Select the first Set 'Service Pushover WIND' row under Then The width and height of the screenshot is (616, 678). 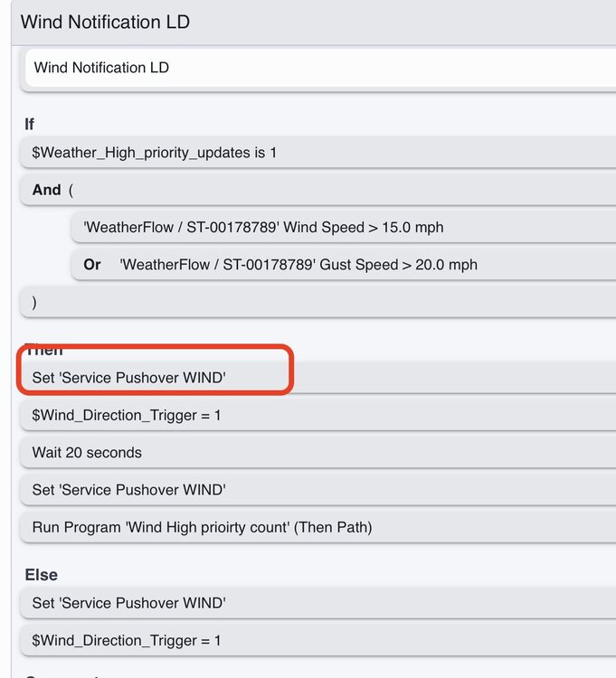(317, 378)
